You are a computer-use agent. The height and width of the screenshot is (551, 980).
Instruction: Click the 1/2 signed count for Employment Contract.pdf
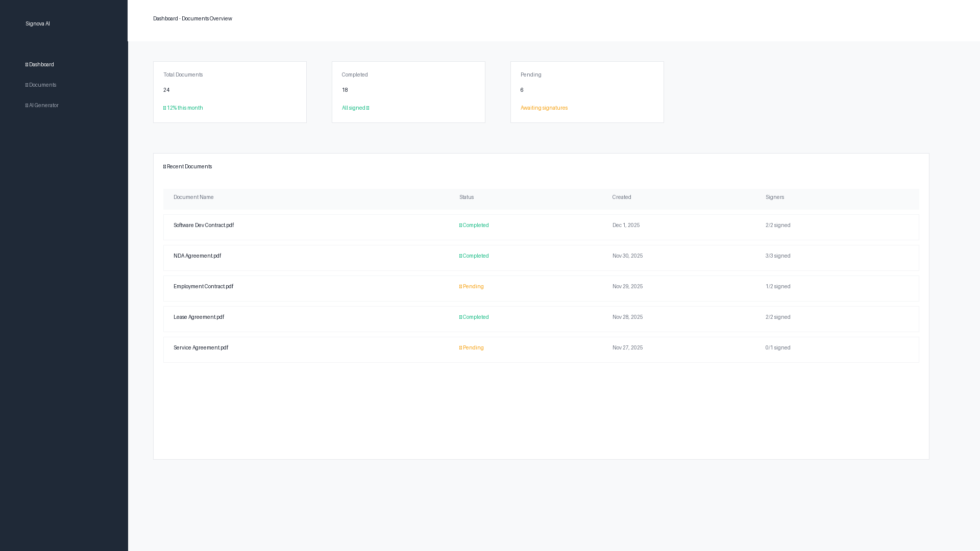777,286
